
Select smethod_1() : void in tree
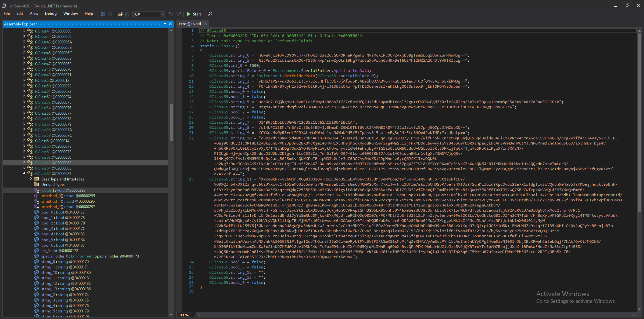(68, 201)
